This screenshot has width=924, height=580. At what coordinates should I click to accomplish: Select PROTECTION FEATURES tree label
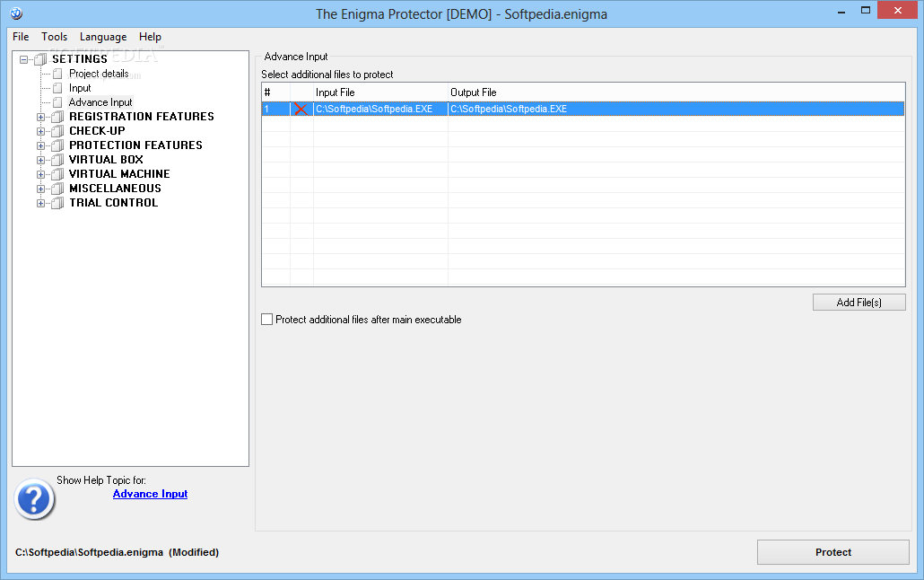135,145
